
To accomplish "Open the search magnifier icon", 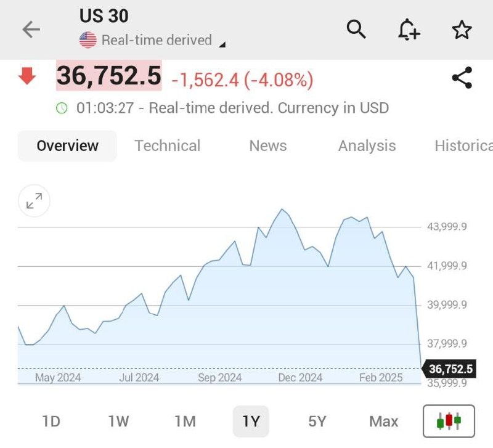I will click(356, 29).
